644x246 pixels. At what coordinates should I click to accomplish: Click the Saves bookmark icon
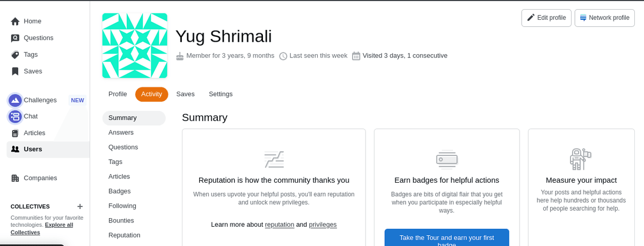coord(15,71)
